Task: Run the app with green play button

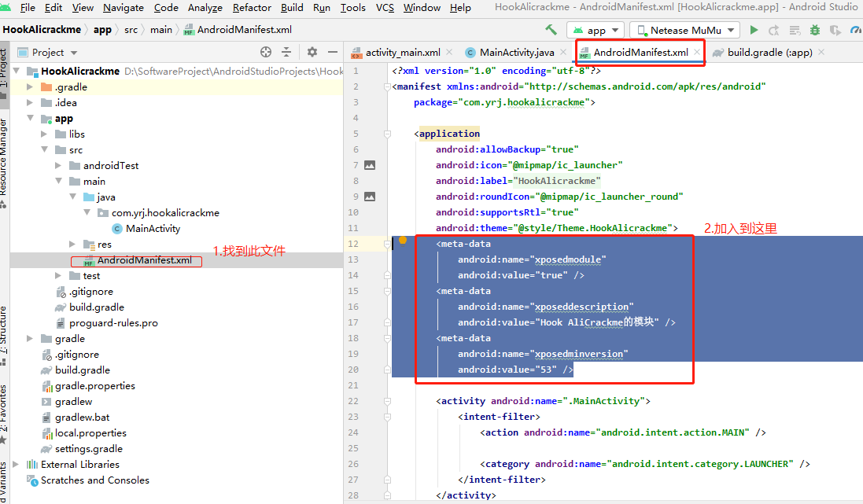Action: click(754, 30)
